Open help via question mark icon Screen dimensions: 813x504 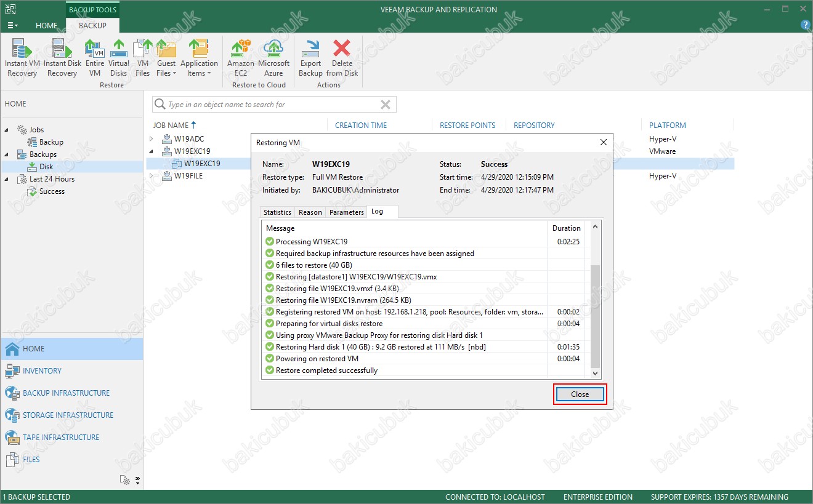tap(805, 25)
